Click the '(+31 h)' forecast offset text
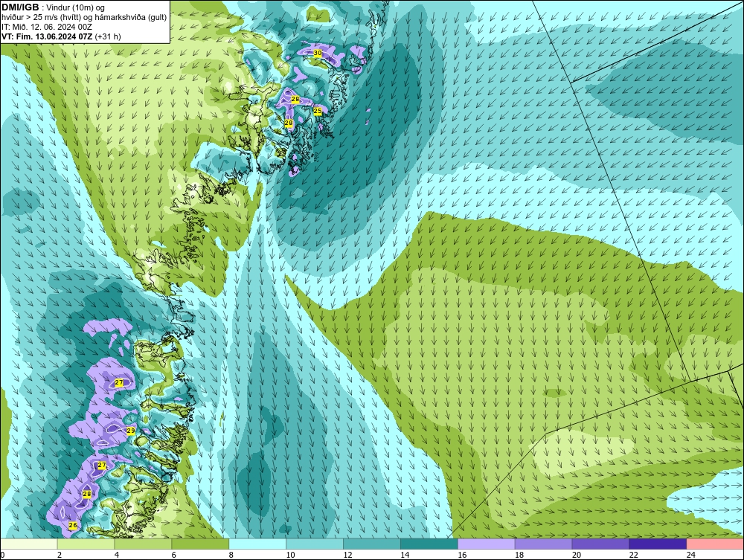 pos(108,36)
